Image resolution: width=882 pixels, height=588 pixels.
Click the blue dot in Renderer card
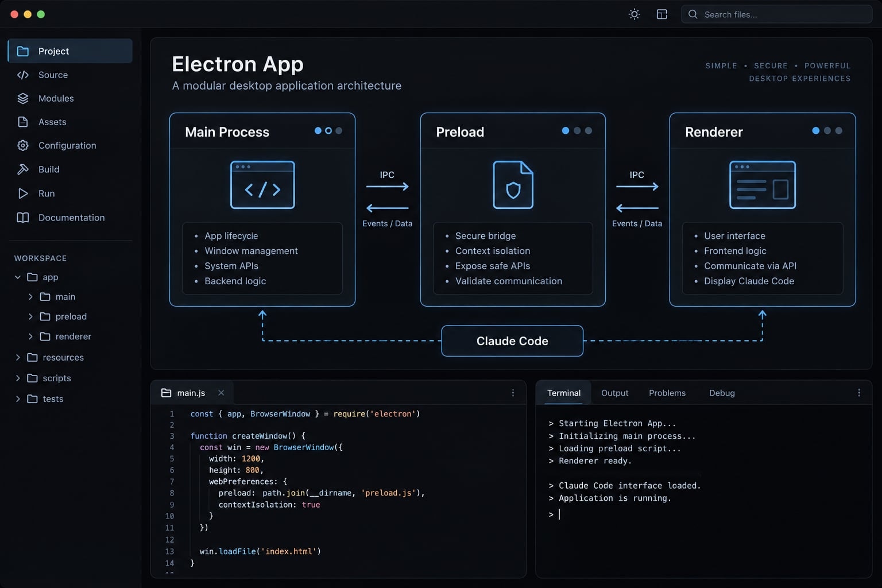[816, 131]
